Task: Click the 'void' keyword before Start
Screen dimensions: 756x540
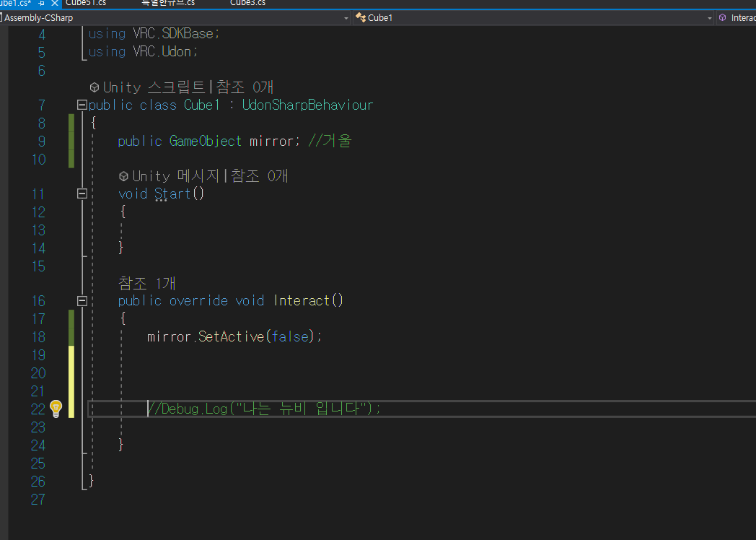Action: click(x=133, y=193)
